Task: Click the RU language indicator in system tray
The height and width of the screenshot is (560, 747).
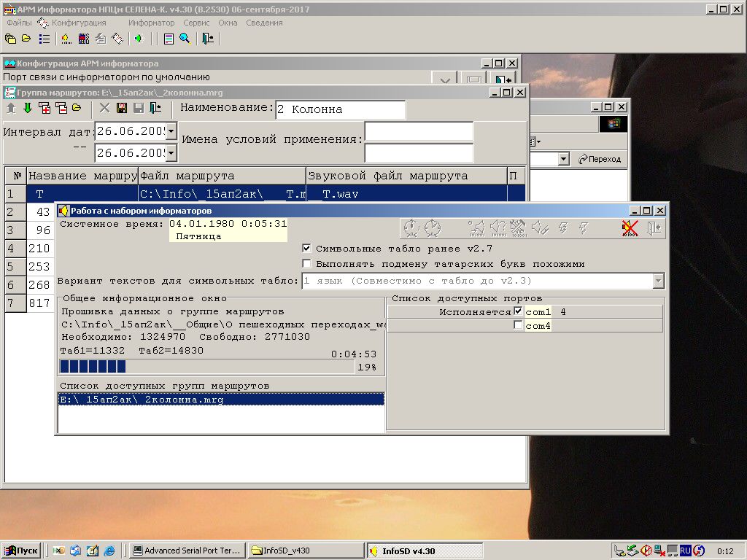Action: [685, 551]
